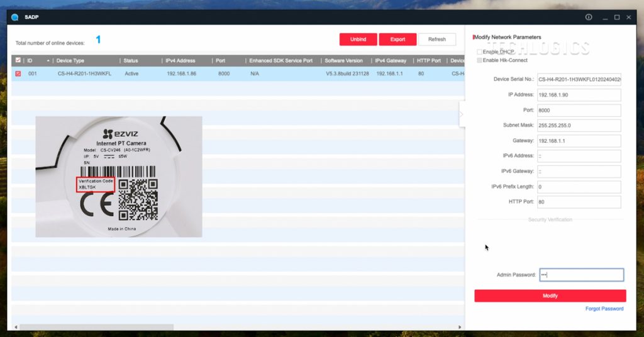Viewport: 644px width, 337px height.
Task: Click the Unbind button
Action: 358,40
